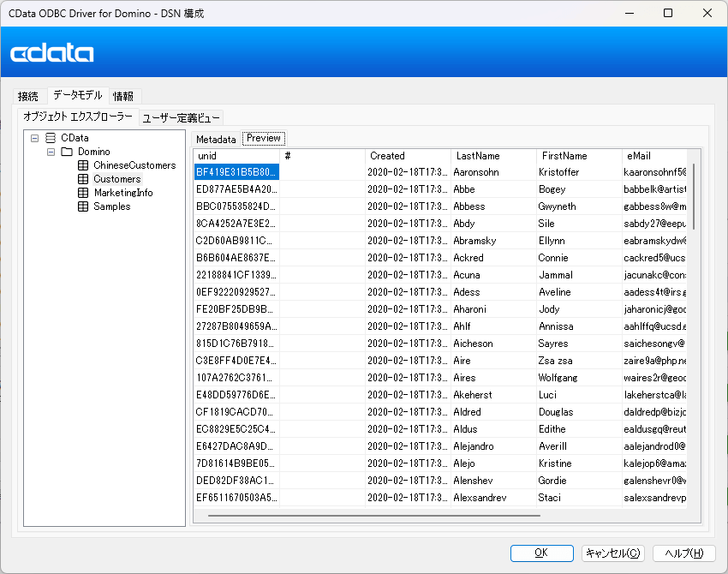Image resolution: width=728 pixels, height=574 pixels.
Task: Select the MarketingInfo tree item label
Action: coord(123,193)
